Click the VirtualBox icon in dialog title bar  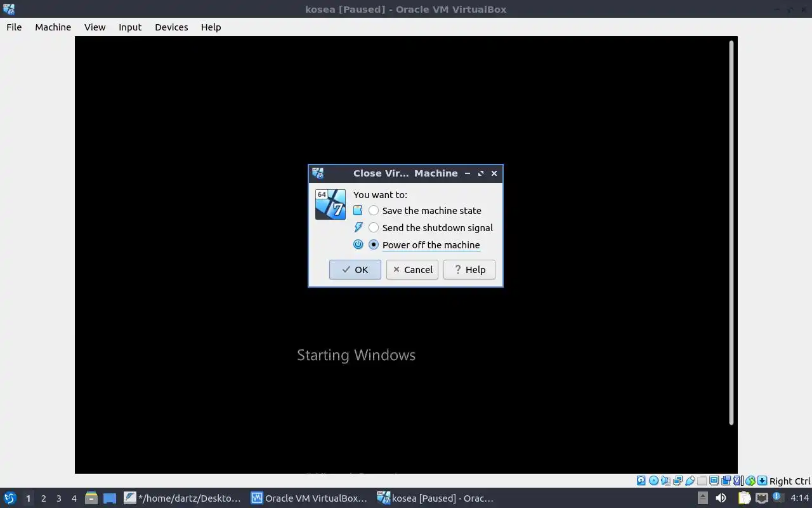[318, 173]
